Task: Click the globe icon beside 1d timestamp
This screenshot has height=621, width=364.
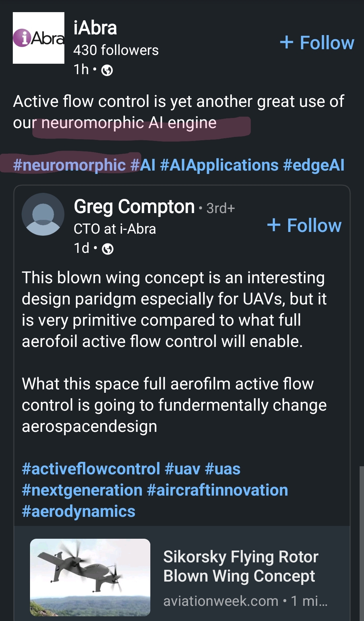Action: coord(108,249)
